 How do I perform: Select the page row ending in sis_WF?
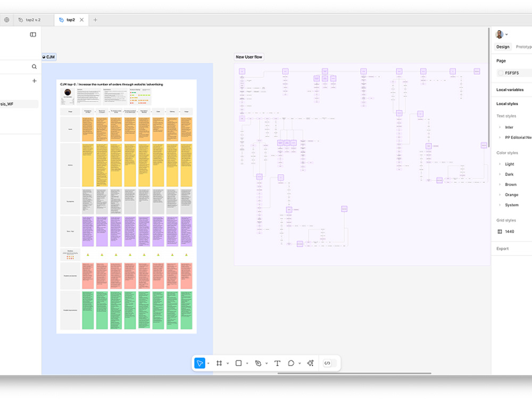(19, 104)
